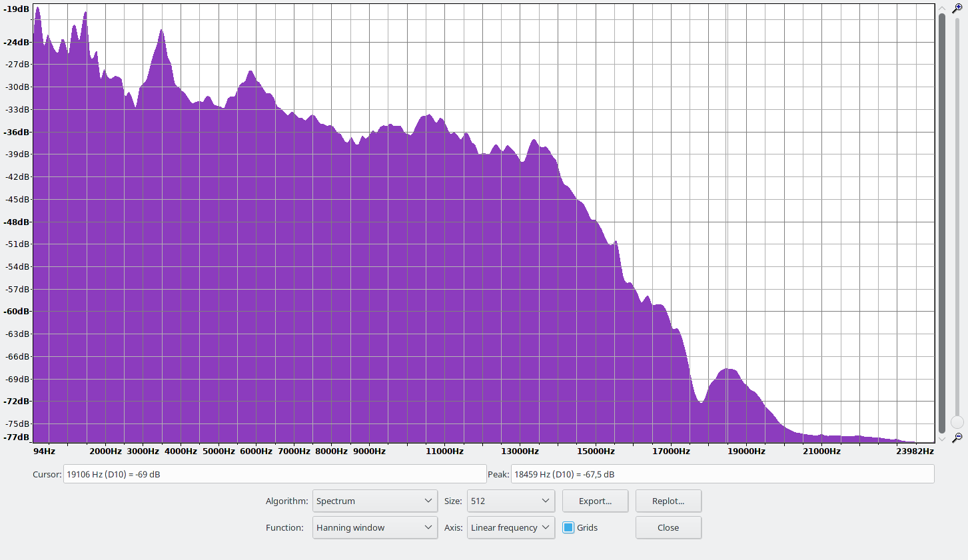Click the 11000Hz frequency axis label
The height and width of the screenshot is (560, 968).
444,451
